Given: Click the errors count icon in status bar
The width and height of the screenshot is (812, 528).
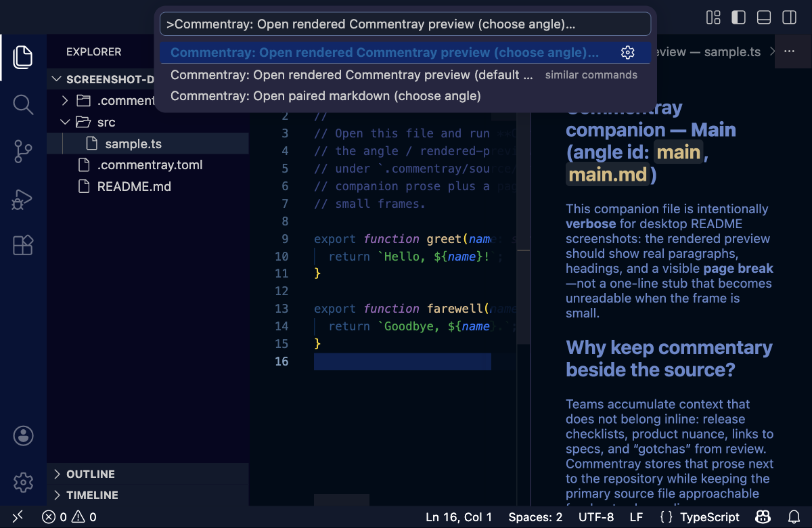Looking at the screenshot, I should pos(49,517).
